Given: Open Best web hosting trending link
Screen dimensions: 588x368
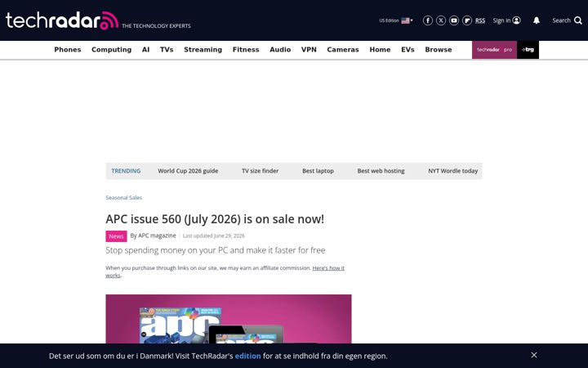Looking at the screenshot, I should pos(381,171).
